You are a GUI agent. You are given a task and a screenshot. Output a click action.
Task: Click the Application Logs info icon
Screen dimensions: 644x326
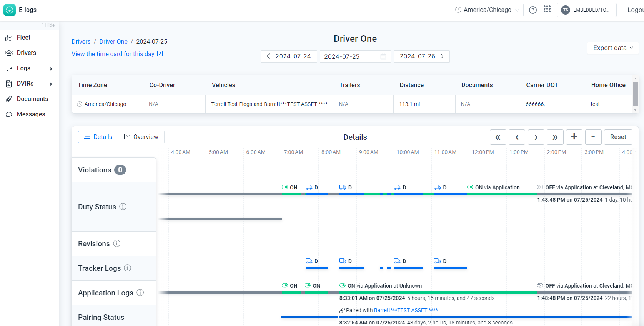(140, 293)
